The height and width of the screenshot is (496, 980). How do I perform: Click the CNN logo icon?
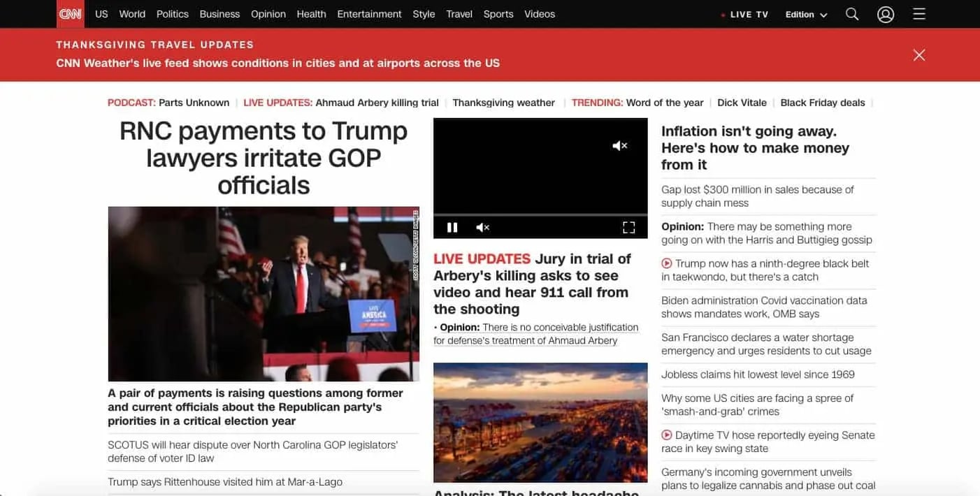click(x=70, y=14)
